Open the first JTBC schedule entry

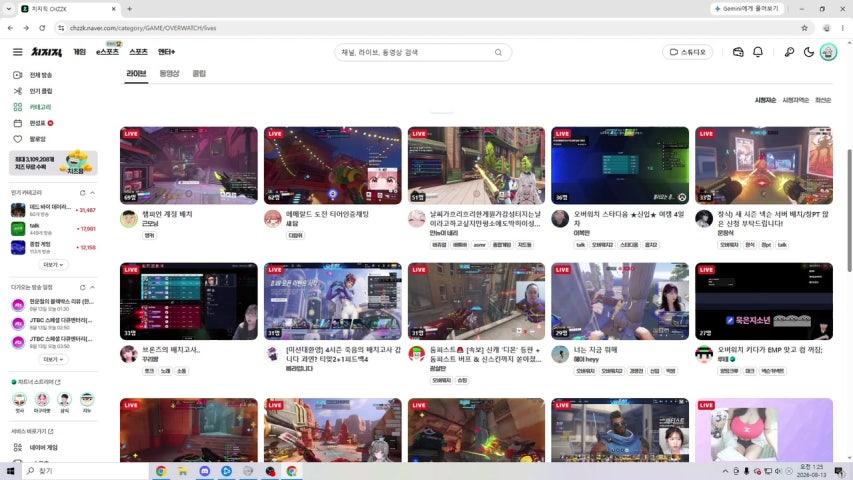tap(53, 323)
